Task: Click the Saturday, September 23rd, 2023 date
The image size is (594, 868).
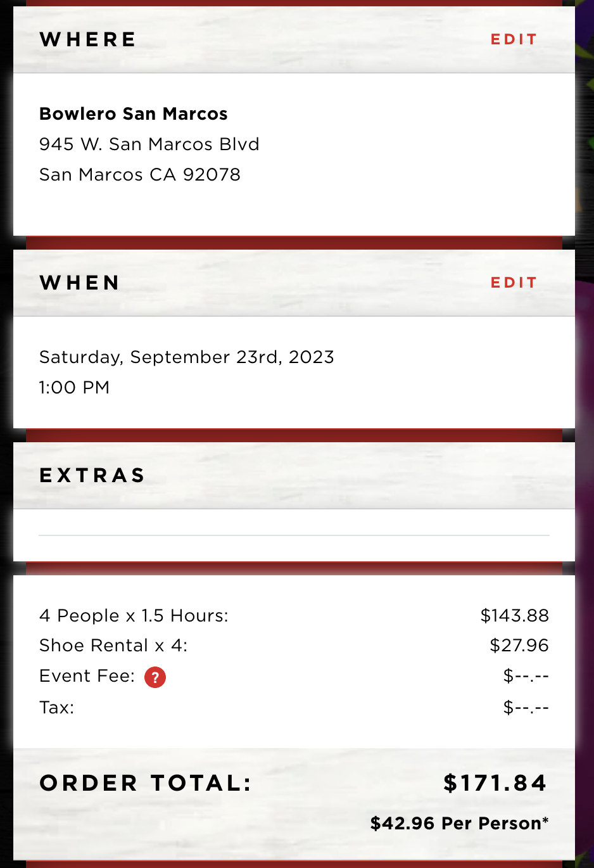Action: click(187, 357)
